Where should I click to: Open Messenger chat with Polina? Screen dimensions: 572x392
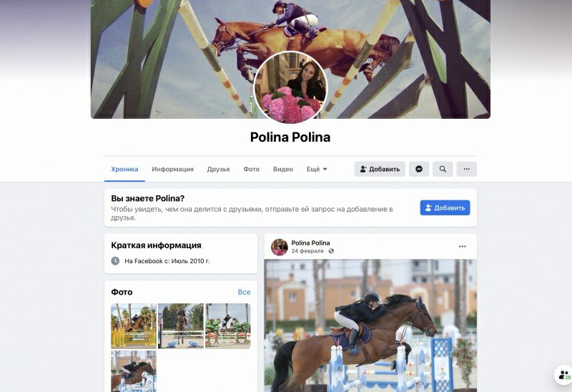point(419,169)
